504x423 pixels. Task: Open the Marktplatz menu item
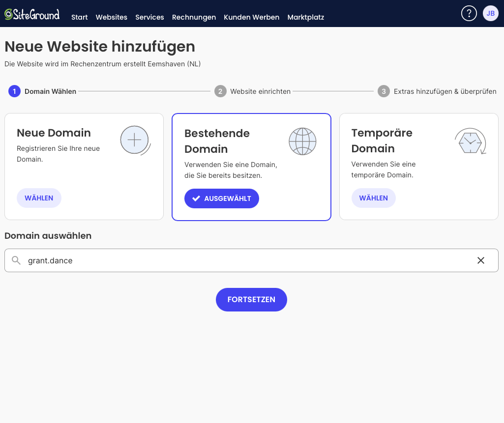[x=305, y=17]
